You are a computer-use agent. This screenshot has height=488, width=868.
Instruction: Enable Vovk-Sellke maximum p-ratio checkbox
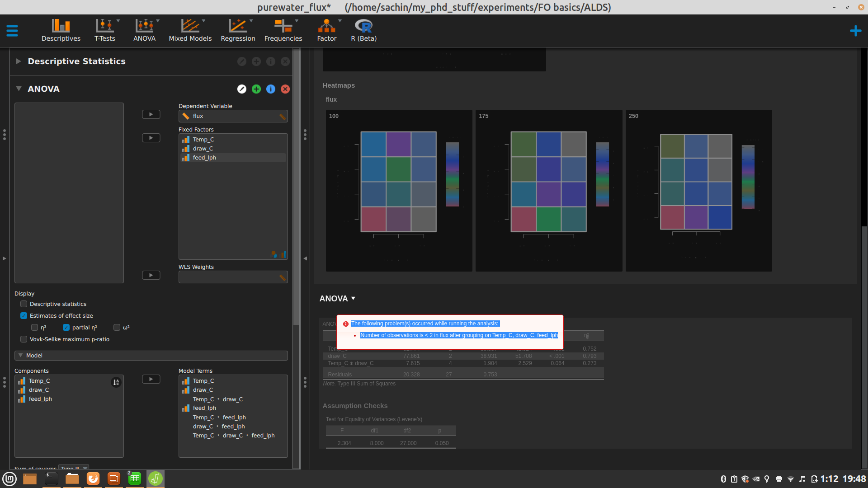[24, 339]
